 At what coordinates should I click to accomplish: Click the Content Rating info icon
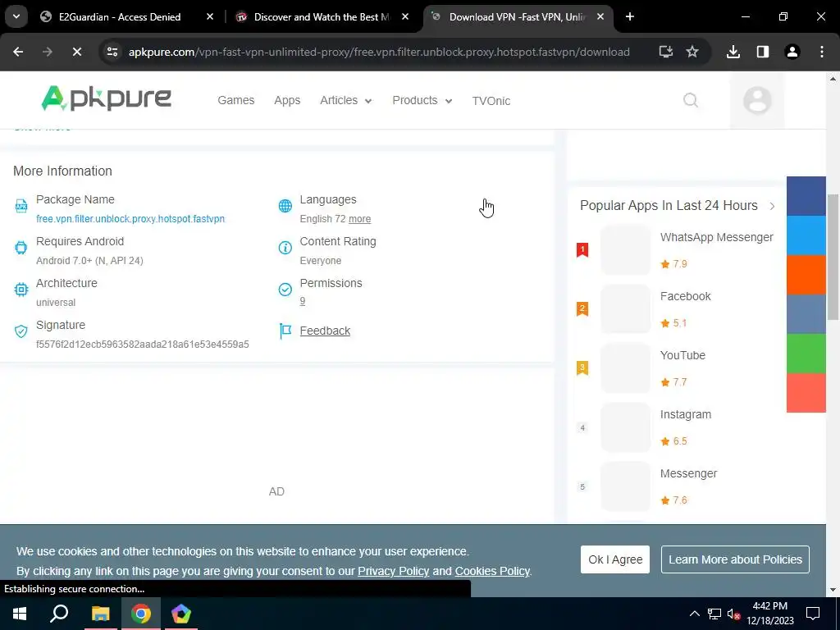click(x=285, y=248)
